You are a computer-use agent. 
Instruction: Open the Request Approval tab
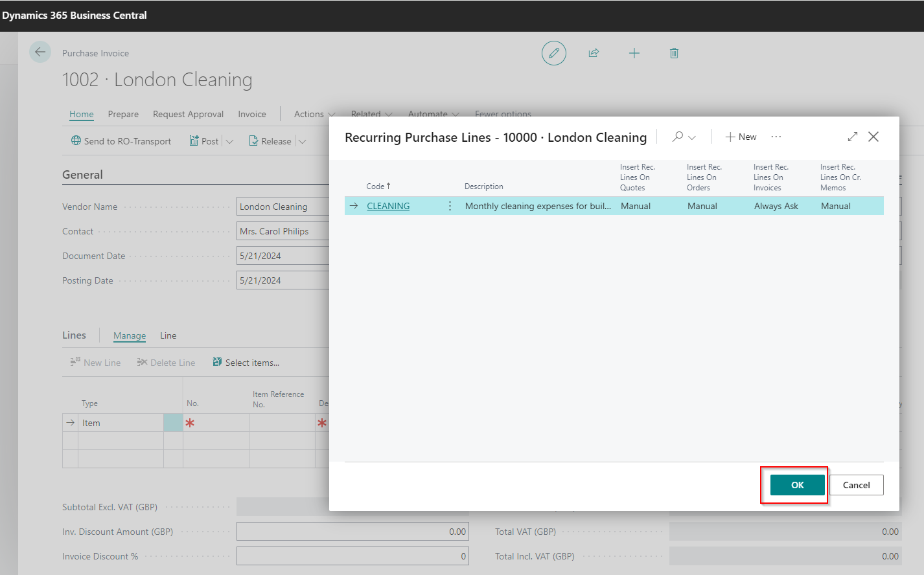[188, 114]
